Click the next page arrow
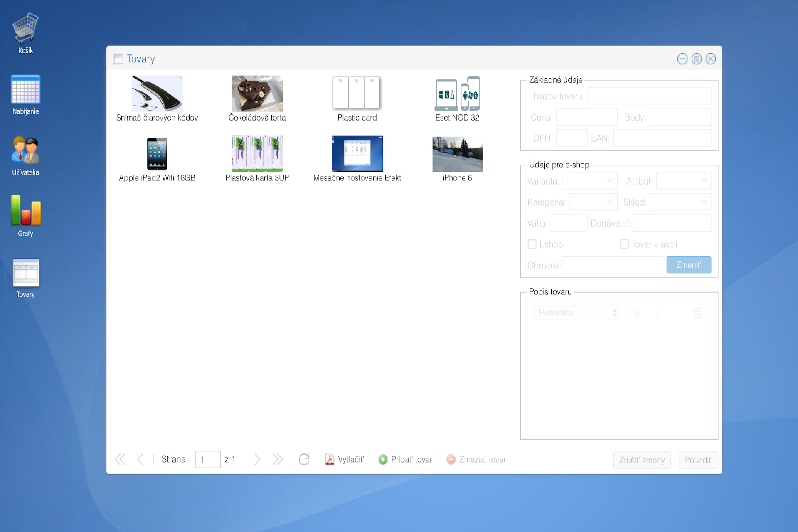Viewport: 798px width, 532px height. click(257, 459)
